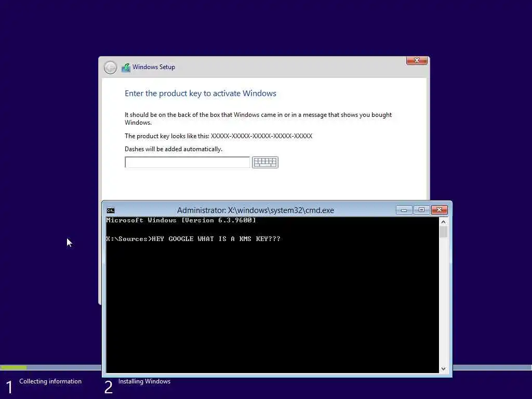
Task: Click the back arrow in Windows Setup
Action: point(110,67)
